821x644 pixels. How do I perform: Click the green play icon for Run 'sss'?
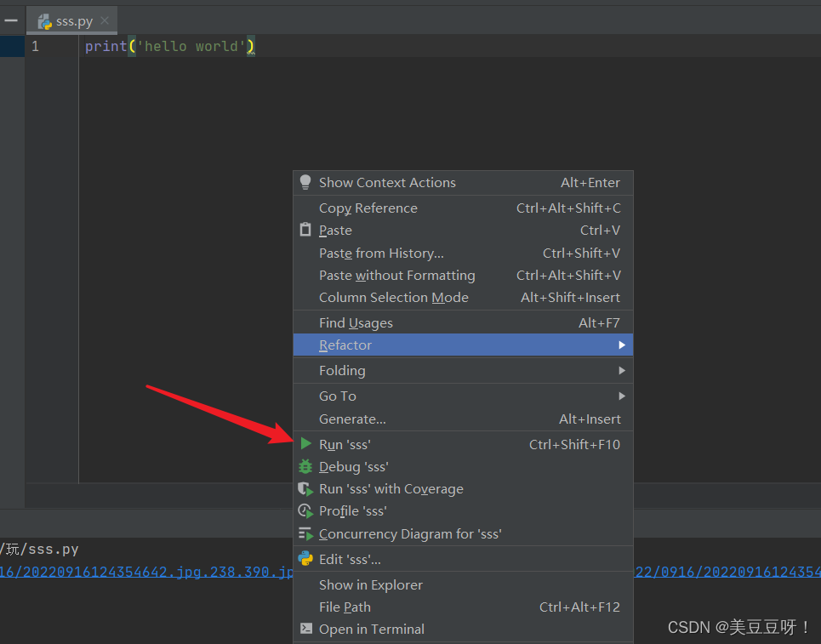(305, 444)
